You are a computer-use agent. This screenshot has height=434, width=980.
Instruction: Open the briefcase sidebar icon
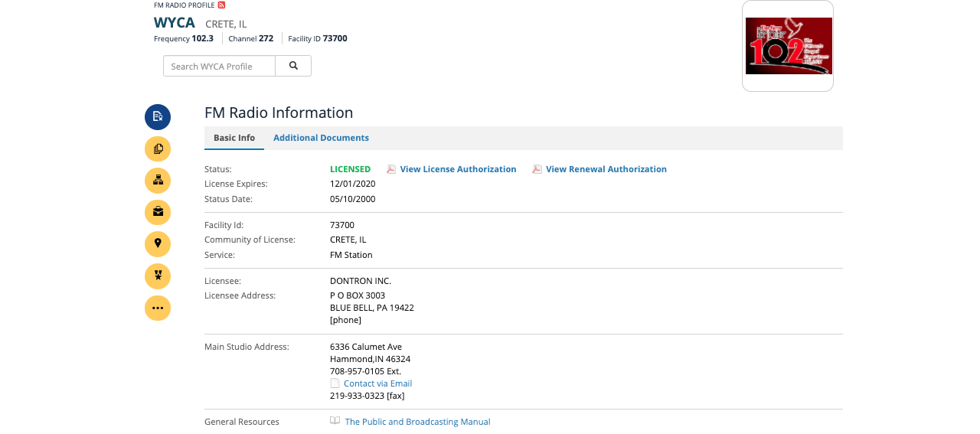tap(158, 212)
